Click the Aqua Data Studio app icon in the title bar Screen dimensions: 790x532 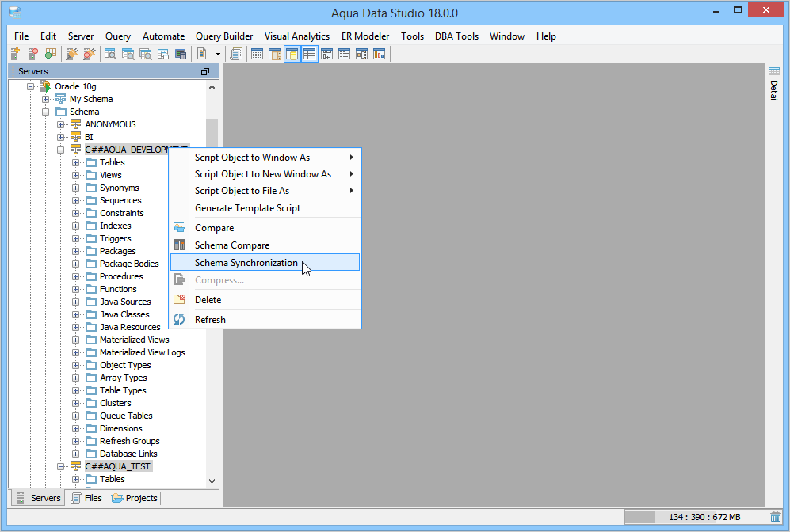15,13
